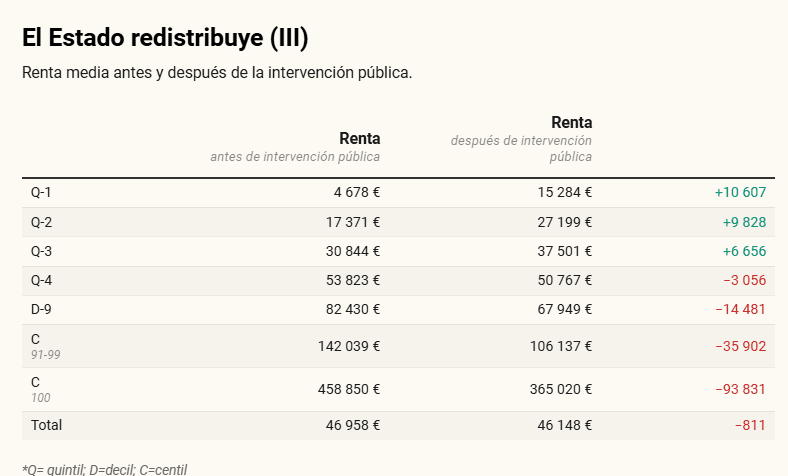Select the 'Renta después de intervención pública' column header
This screenshot has width=788, height=476.
point(521,139)
